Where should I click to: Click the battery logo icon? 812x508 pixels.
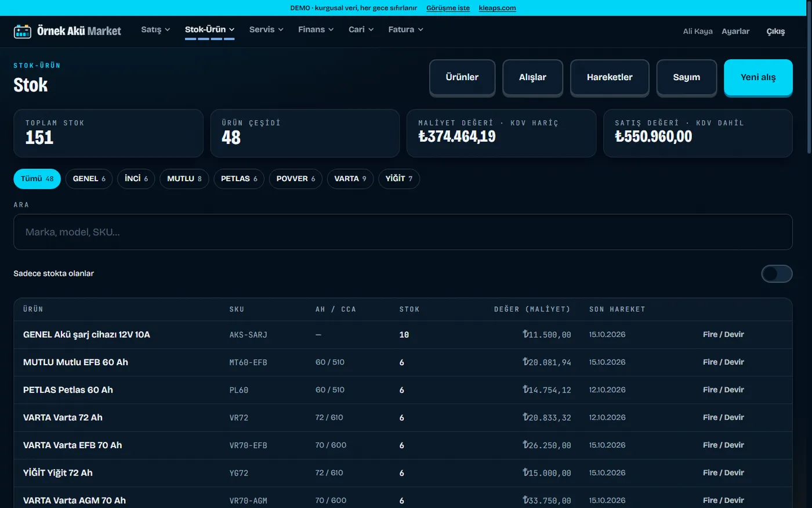coord(23,31)
